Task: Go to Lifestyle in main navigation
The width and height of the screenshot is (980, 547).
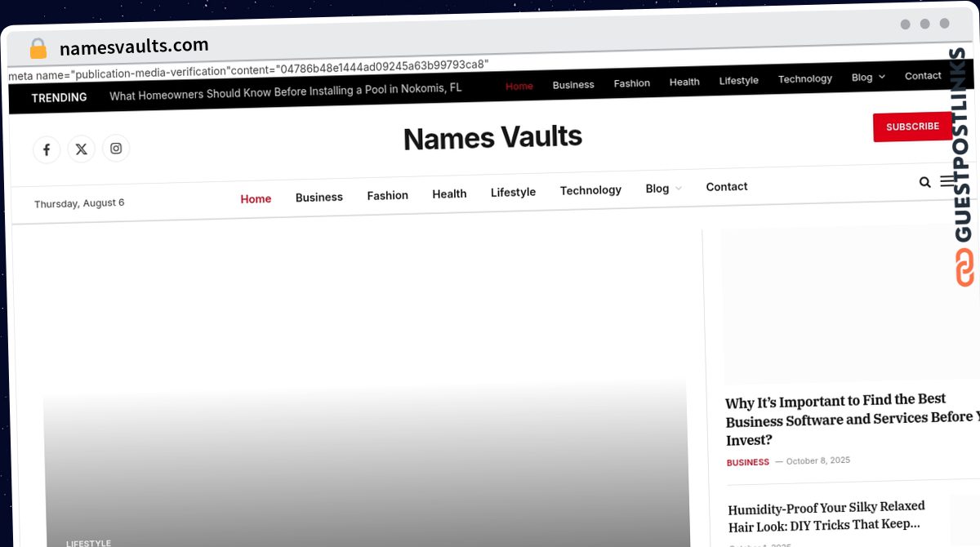Action: (x=513, y=192)
